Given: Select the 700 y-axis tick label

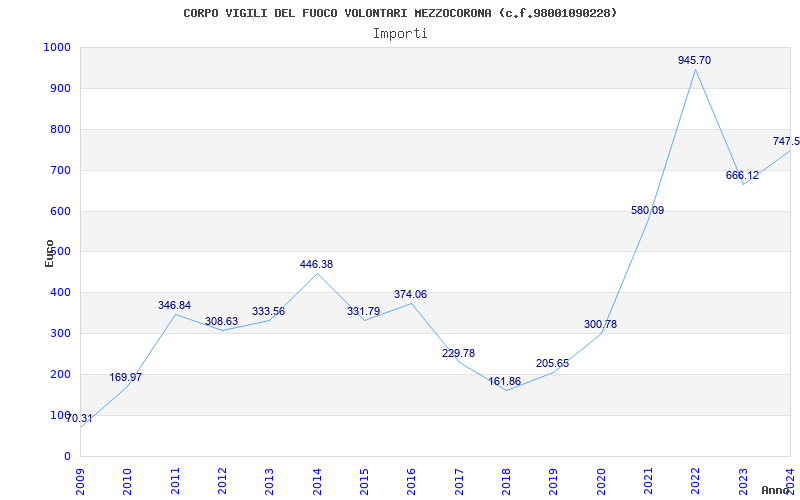Looking at the screenshot, I should pos(60,170).
